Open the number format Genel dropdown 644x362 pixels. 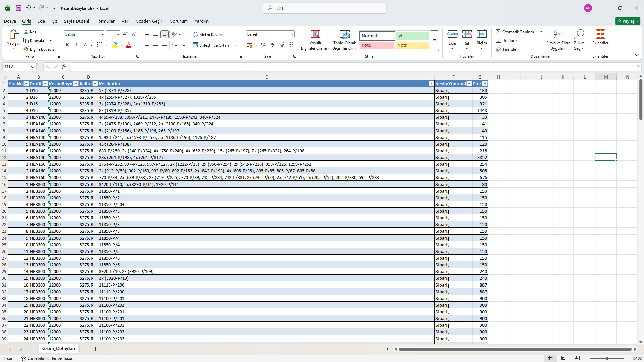coord(292,34)
